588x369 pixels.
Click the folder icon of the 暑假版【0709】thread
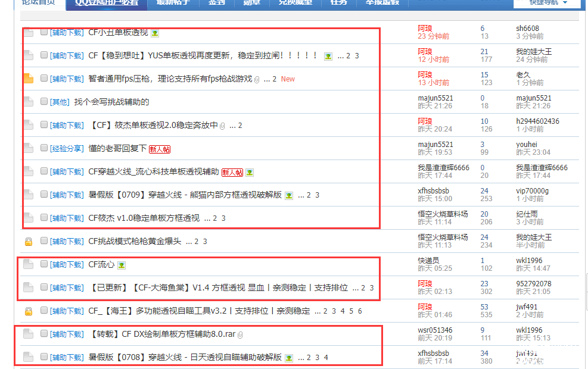(x=29, y=194)
